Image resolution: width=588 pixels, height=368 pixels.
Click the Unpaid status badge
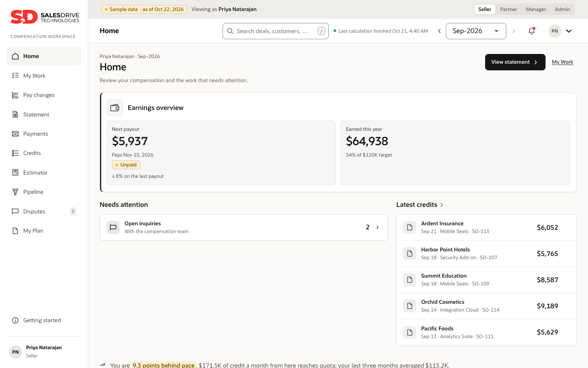coord(126,165)
